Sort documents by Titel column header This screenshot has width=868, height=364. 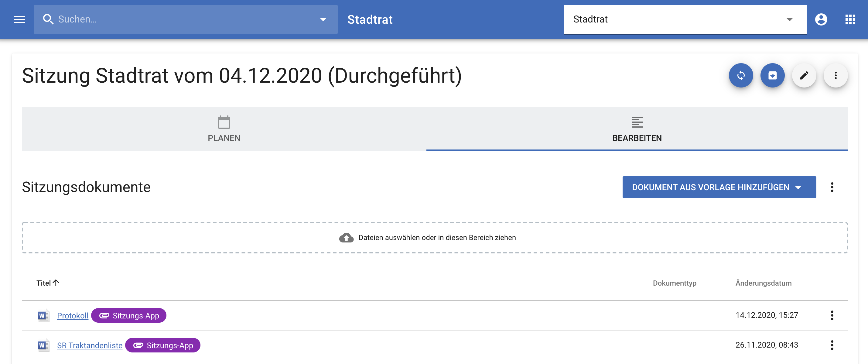click(x=44, y=283)
